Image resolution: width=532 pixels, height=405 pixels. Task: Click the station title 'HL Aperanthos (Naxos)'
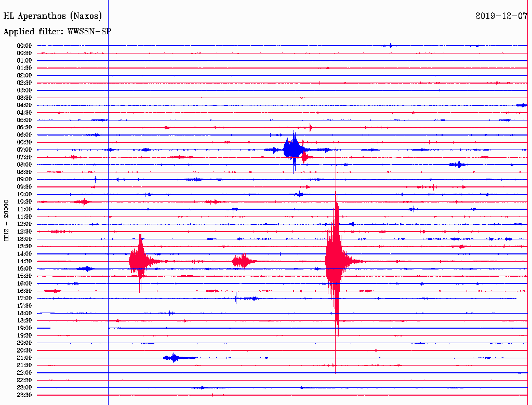52,16
